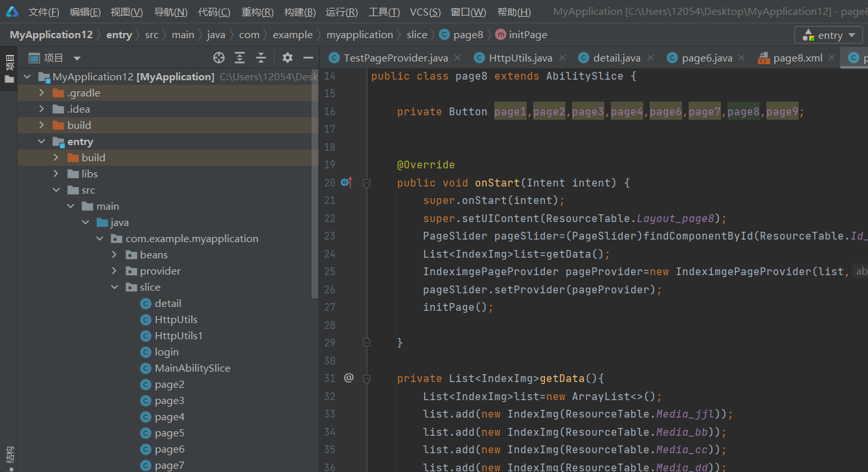Click the Expand All icon in project panel
The height and width of the screenshot is (472, 868).
240,58
